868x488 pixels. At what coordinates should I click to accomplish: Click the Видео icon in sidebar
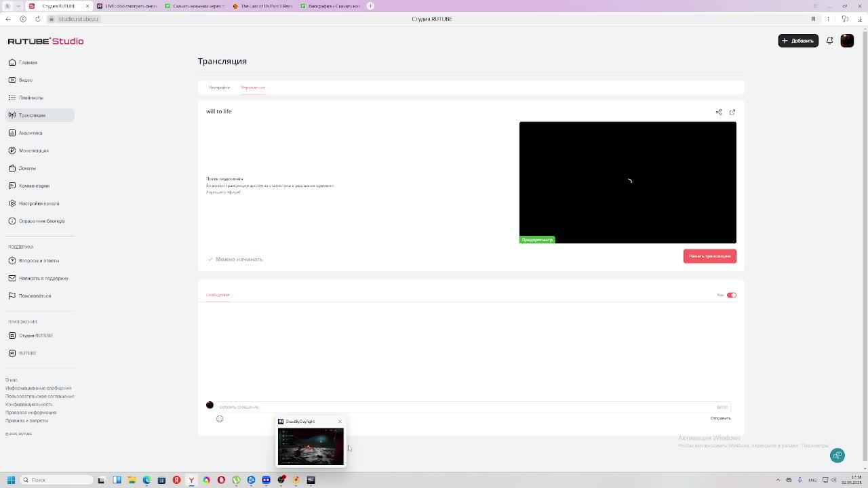click(x=12, y=80)
